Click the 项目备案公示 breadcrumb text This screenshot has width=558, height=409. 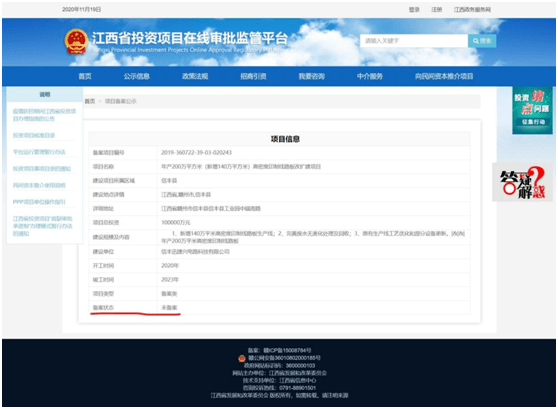coord(121,101)
